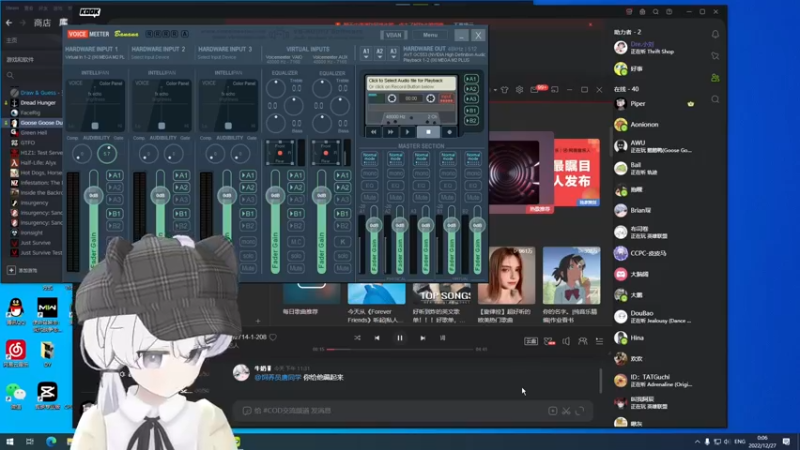Open A2 hardware output device dropdown
The image size is (800, 450).
[380, 54]
